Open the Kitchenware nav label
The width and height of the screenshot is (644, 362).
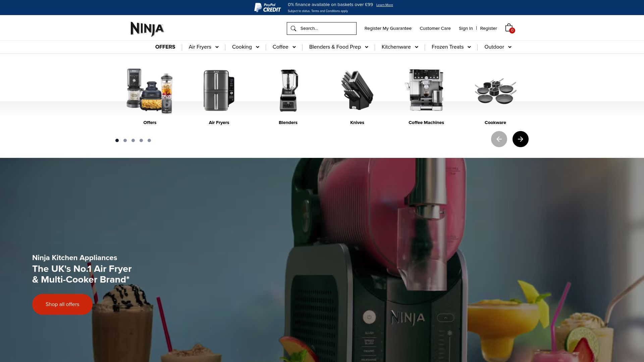pyautogui.click(x=396, y=47)
